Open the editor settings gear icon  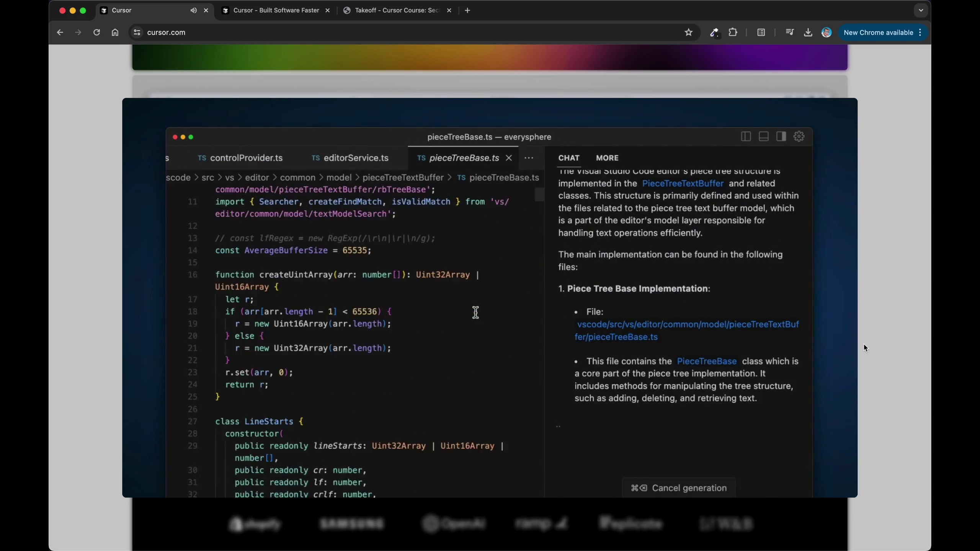(x=799, y=137)
